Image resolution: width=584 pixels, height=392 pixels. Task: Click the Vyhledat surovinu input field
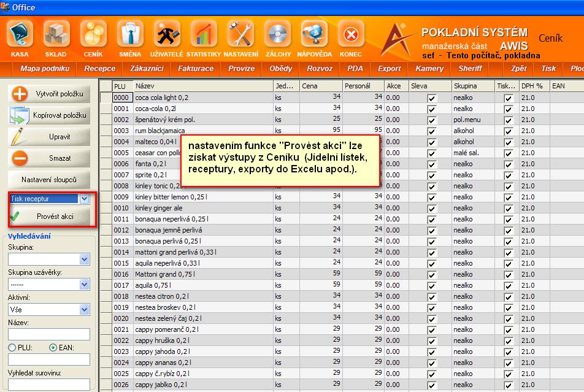click(49, 385)
